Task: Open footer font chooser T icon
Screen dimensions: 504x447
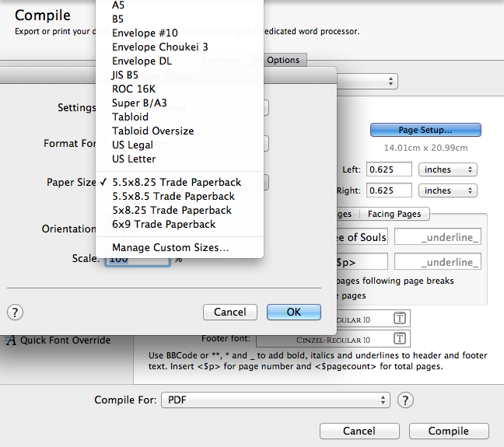Action: point(400,338)
